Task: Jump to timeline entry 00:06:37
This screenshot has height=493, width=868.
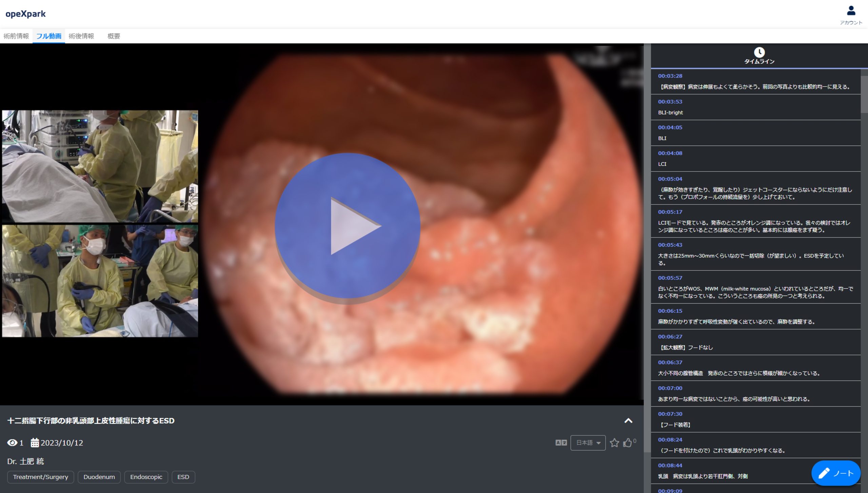Action: click(755, 368)
